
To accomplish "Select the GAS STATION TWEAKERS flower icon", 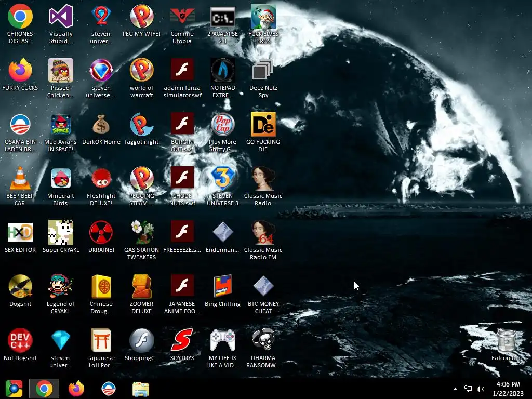I will pyautogui.click(x=141, y=232).
